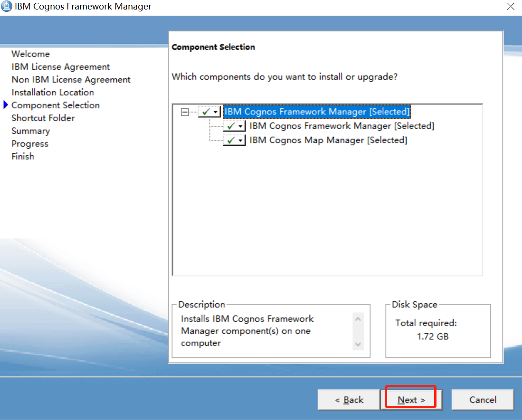Open the child Framework Manager dropdown arrow
The image size is (522, 420).
240,126
